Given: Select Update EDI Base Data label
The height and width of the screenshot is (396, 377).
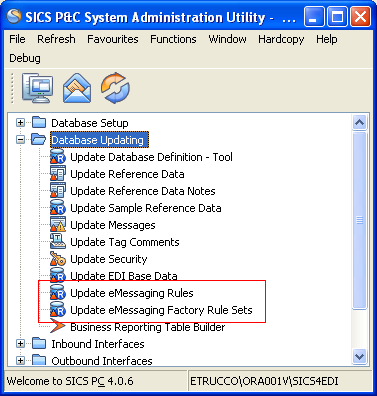Looking at the screenshot, I should pyautogui.click(x=124, y=276).
